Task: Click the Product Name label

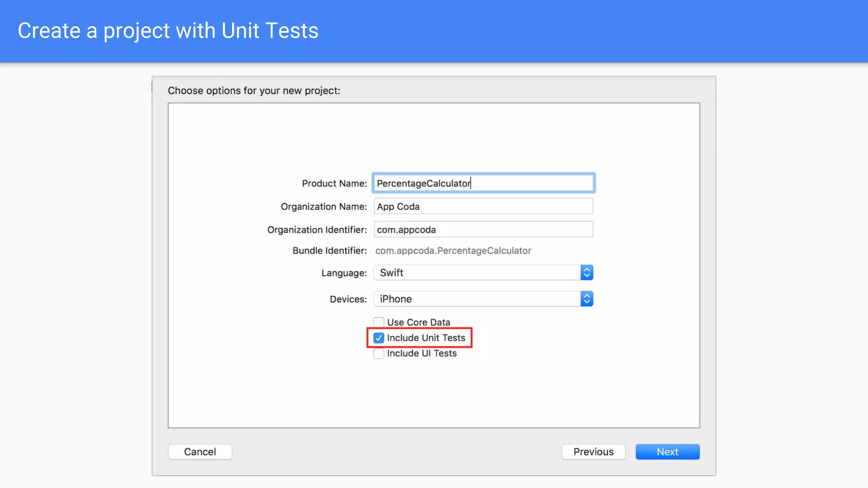Action: [x=334, y=183]
